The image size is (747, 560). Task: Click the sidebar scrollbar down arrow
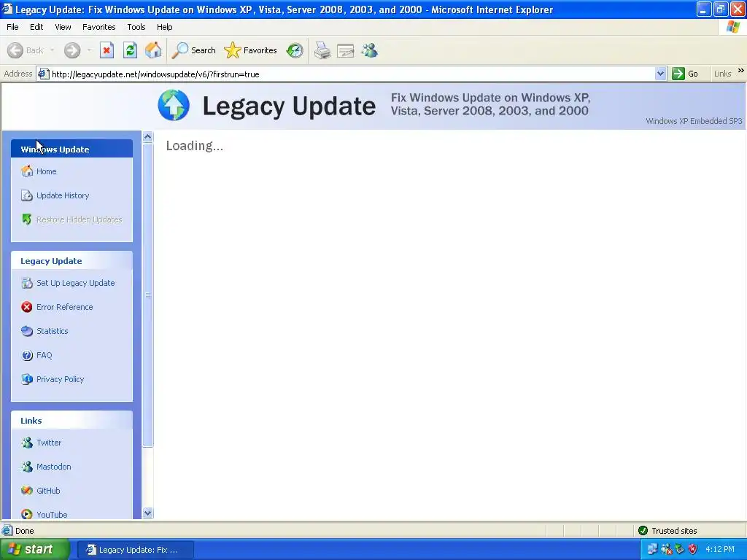[147, 513]
